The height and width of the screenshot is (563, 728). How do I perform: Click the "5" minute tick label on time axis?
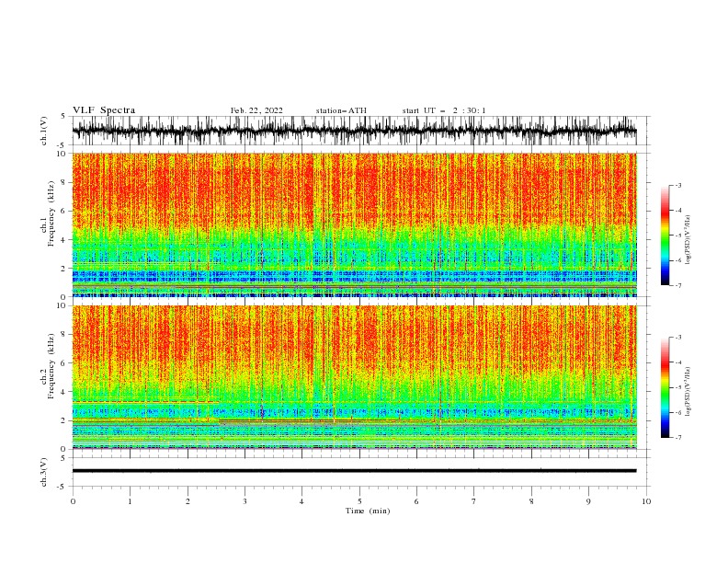(359, 501)
